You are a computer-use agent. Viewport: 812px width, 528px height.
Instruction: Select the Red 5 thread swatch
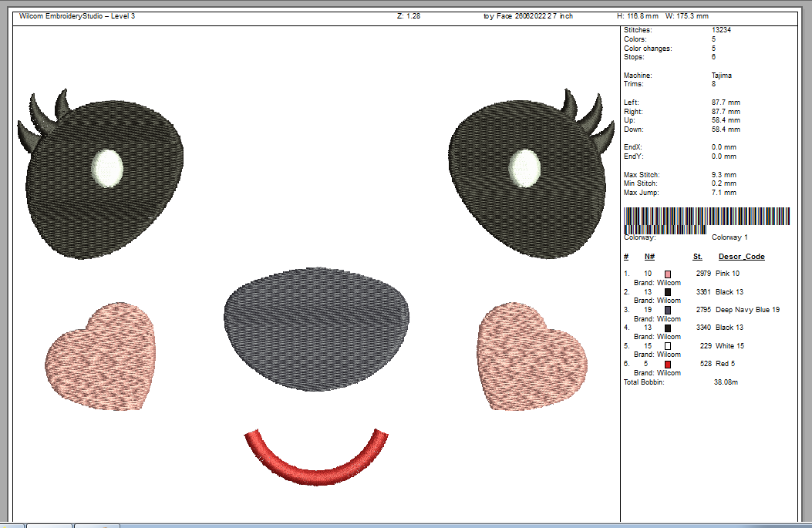click(x=668, y=365)
